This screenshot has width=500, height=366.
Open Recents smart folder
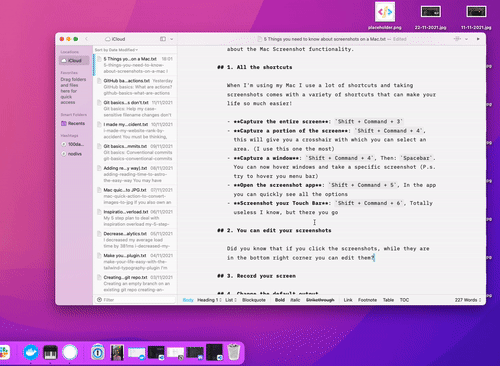73,123
